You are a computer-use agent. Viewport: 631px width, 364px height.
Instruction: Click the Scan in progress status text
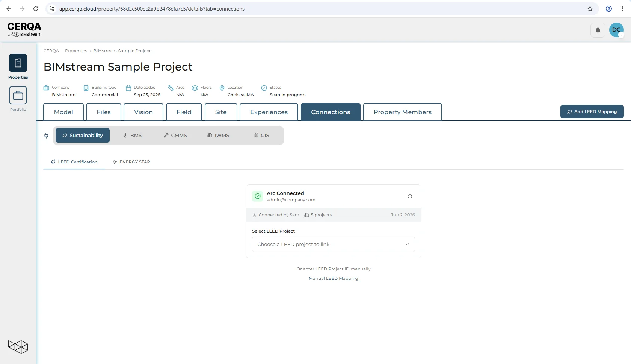[288, 95]
